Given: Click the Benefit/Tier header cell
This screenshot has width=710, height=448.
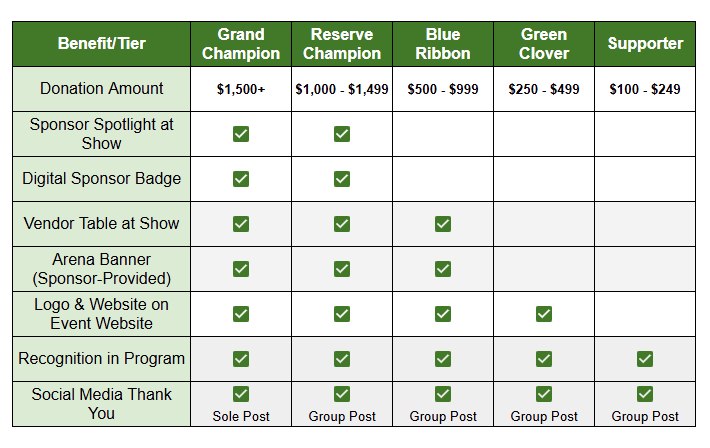Looking at the screenshot, I should (101, 44).
